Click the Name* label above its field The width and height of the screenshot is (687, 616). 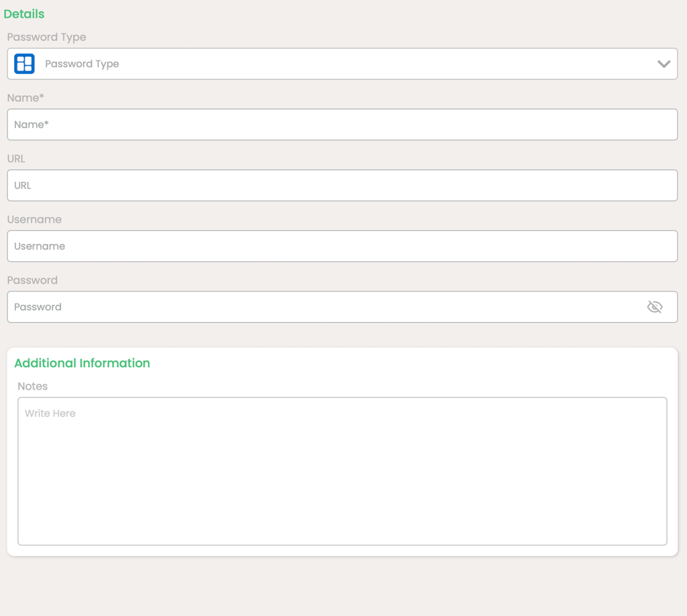tap(25, 98)
